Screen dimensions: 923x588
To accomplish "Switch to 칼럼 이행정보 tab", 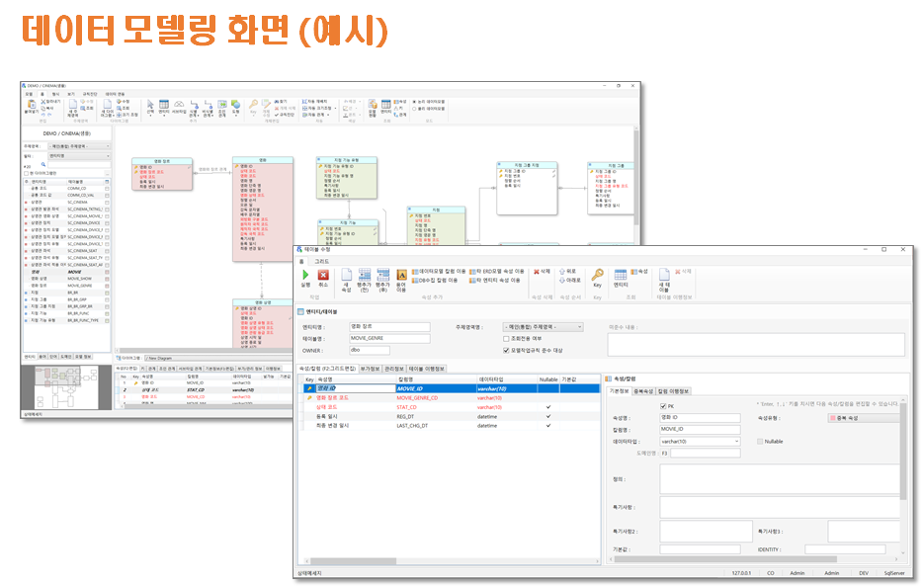I will click(x=673, y=390).
